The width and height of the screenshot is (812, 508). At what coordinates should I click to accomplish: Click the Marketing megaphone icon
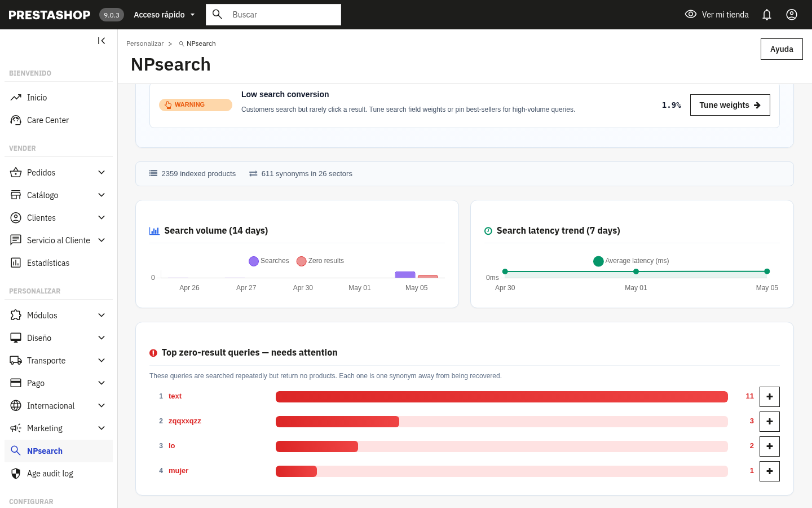point(16,428)
